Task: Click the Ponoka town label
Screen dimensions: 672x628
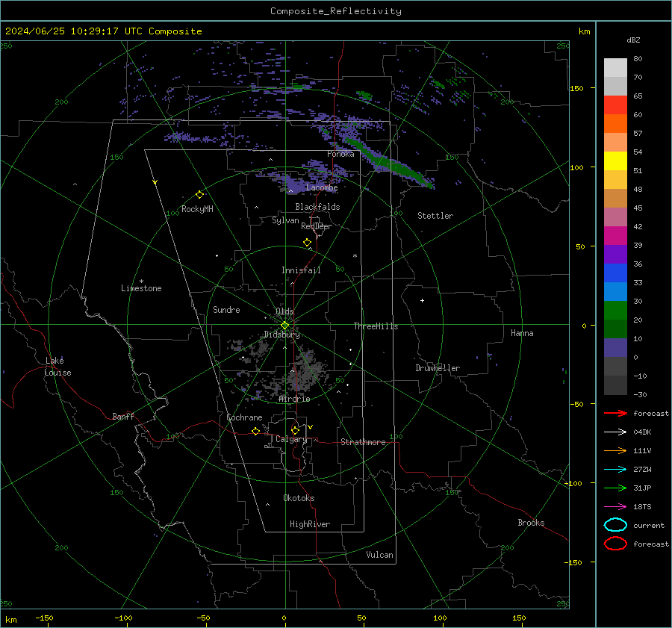Action: 340,154
